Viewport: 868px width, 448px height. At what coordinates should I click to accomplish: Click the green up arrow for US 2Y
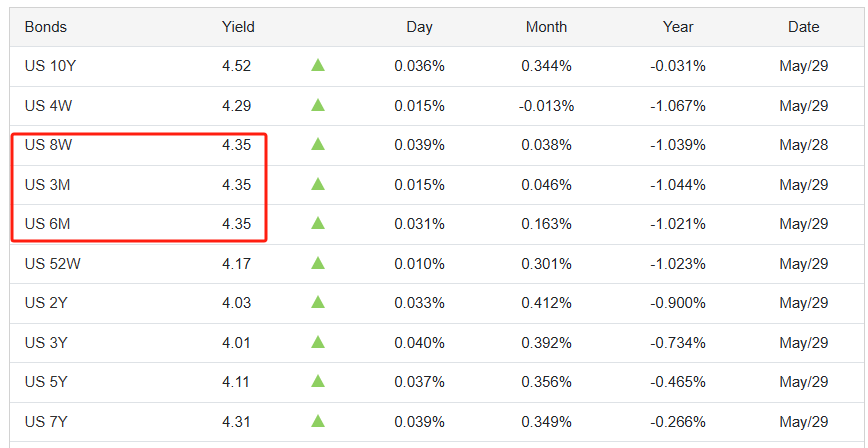318,303
